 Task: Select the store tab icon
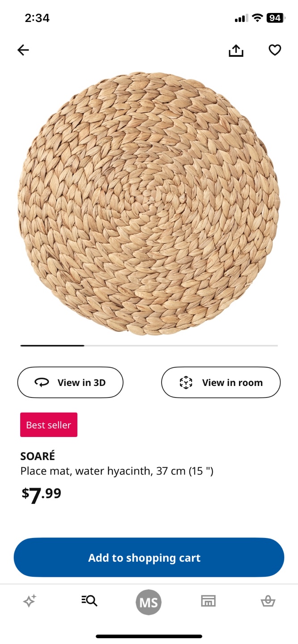[208, 601]
